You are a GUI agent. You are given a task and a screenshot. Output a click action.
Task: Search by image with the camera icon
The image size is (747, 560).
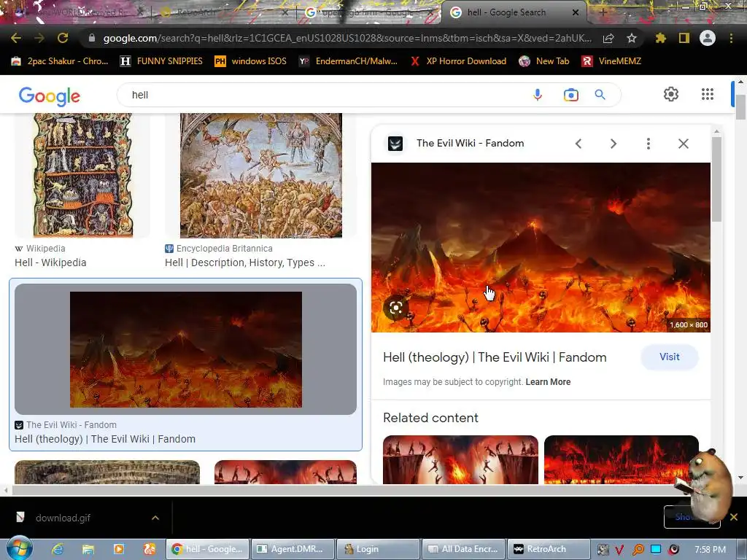pos(570,95)
